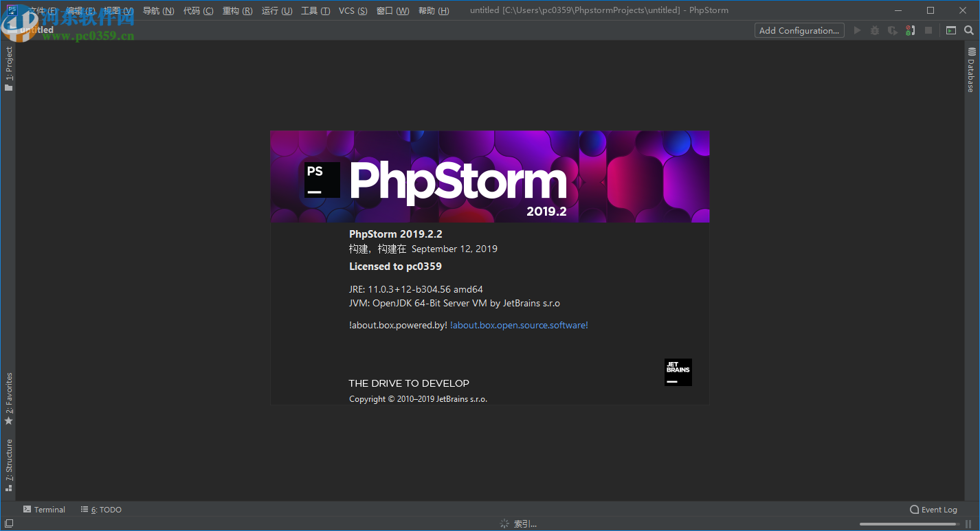The width and height of the screenshot is (980, 531).
Task: Click the Copyright JetBrains s.r.o. text
Action: (x=418, y=399)
